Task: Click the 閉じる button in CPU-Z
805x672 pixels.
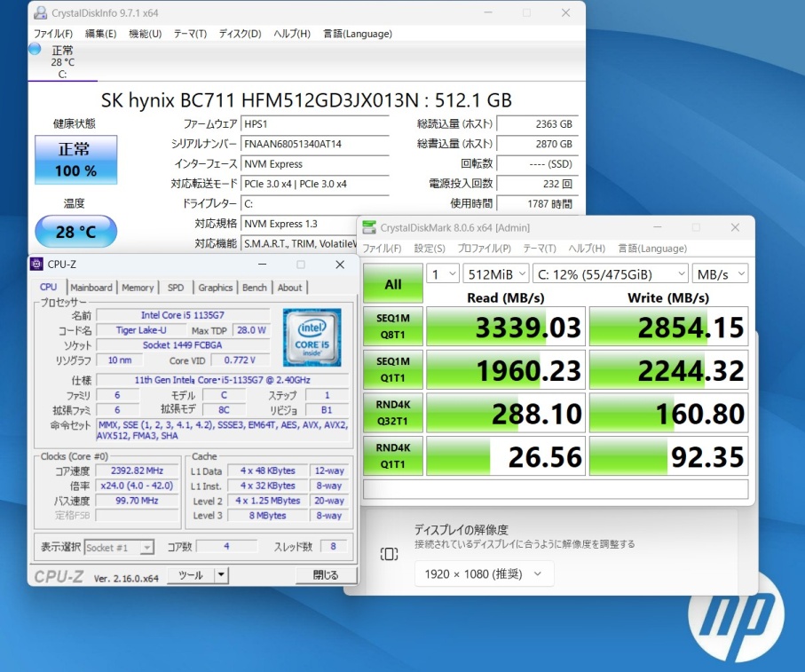Action: (326, 575)
